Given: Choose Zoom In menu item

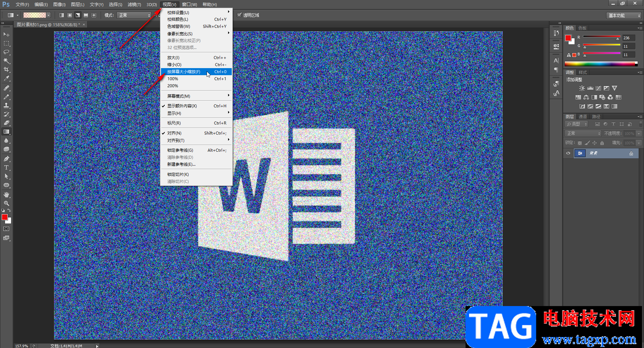Looking at the screenshot, I should (x=197, y=58).
